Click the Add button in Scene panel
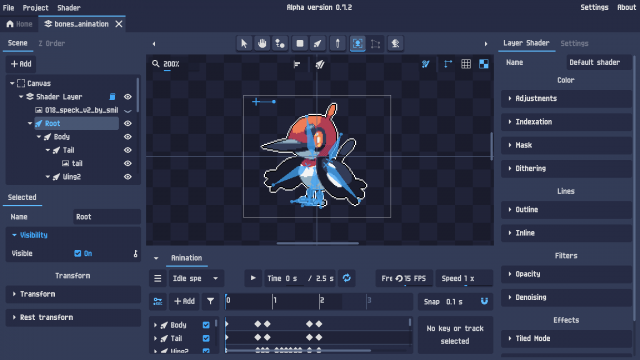Viewport: 640px width, 360px height. coord(21,64)
